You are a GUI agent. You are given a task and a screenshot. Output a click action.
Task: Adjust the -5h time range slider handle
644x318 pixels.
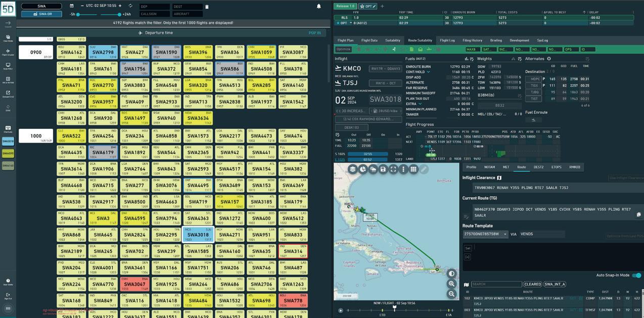coord(78,14)
